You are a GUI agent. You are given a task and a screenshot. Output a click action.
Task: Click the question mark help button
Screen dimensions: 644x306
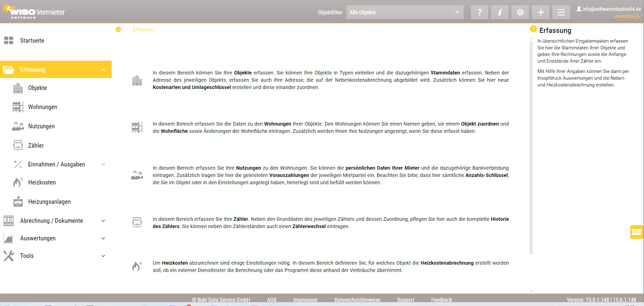(479, 12)
